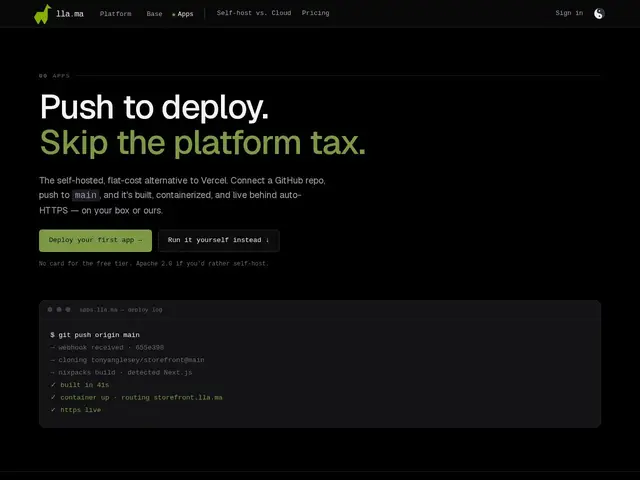Click the inline 'main' code tag
Viewport: 640px width, 480px height.
86,195
